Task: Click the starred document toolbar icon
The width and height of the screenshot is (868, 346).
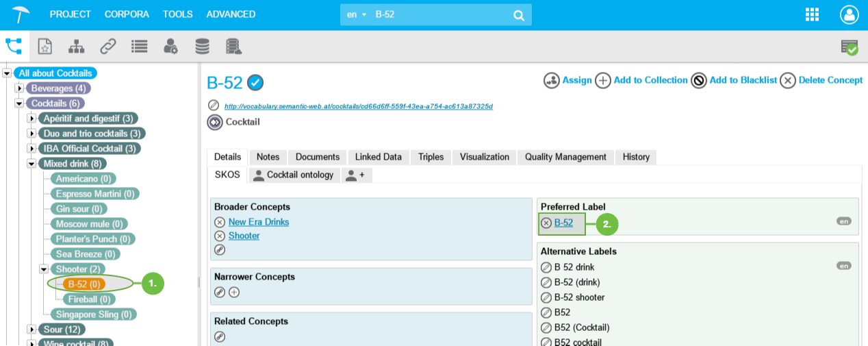Action: point(44,47)
